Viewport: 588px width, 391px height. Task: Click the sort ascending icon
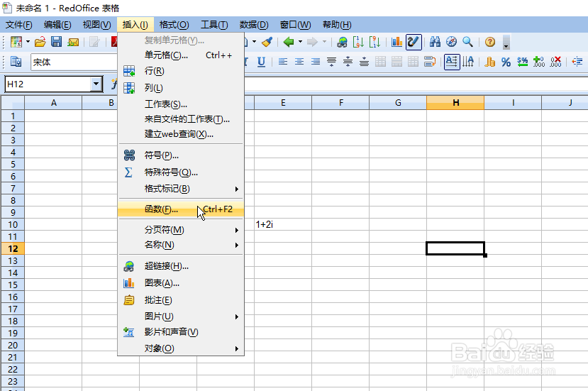[358, 42]
